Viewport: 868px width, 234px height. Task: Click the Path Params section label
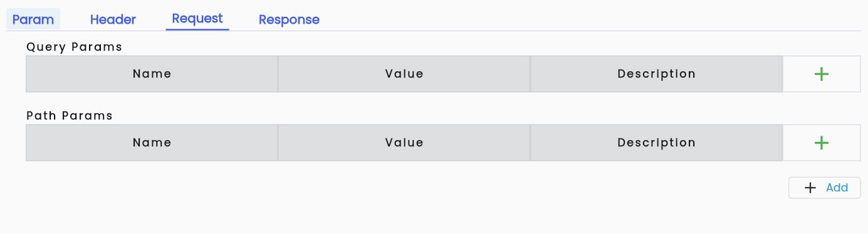tap(70, 116)
